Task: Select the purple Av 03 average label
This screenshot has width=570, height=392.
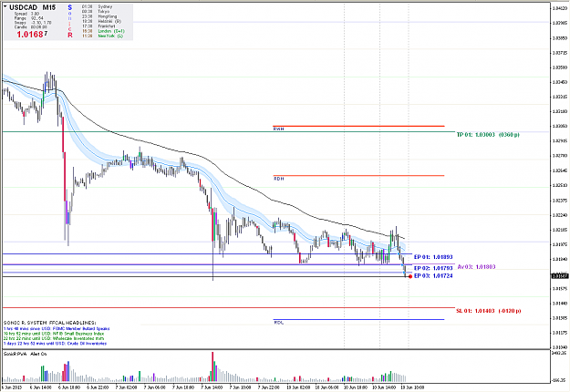Action: [x=476, y=267]
